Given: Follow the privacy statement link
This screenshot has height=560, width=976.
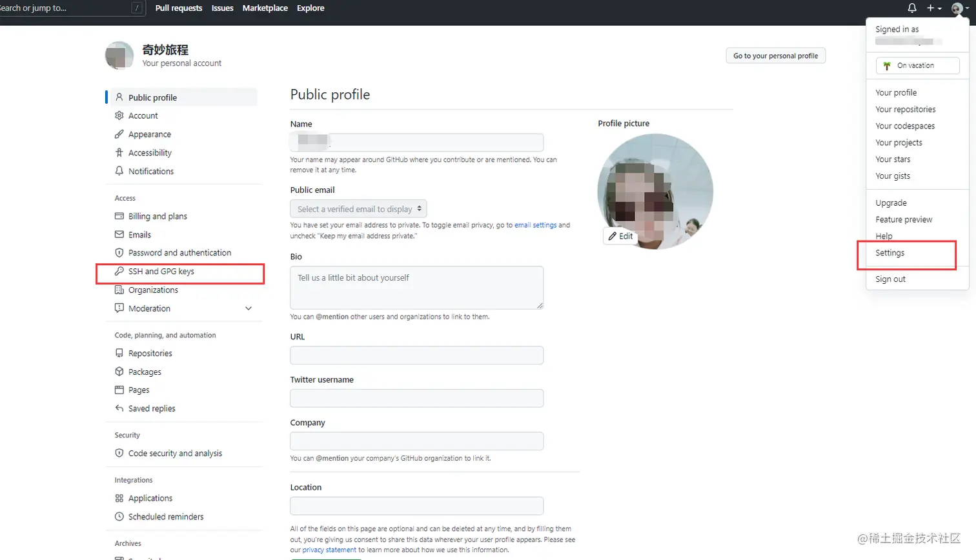Looking at the screenshot, I should (329, 550).
